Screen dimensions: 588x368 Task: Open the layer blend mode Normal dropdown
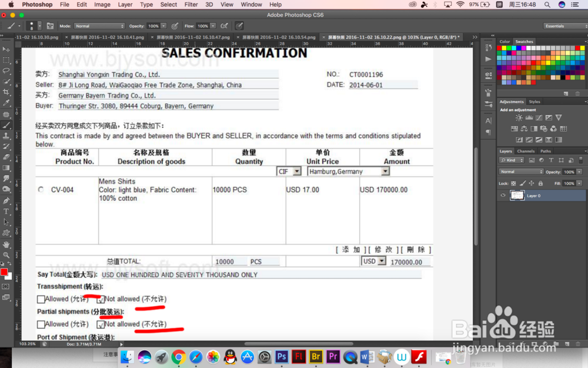point(521,171)
